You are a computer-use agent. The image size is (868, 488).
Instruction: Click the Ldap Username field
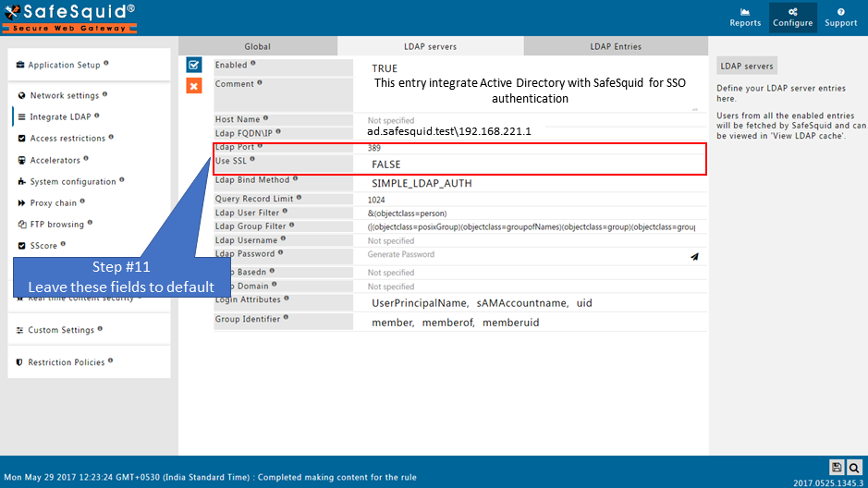coord(530,240)
